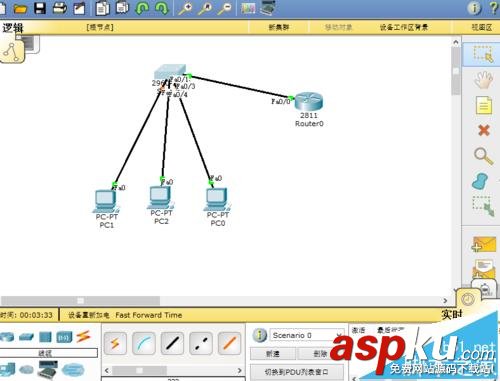Click the 视图区 viewport option
500x381 pixels.
tap(482, 27)
